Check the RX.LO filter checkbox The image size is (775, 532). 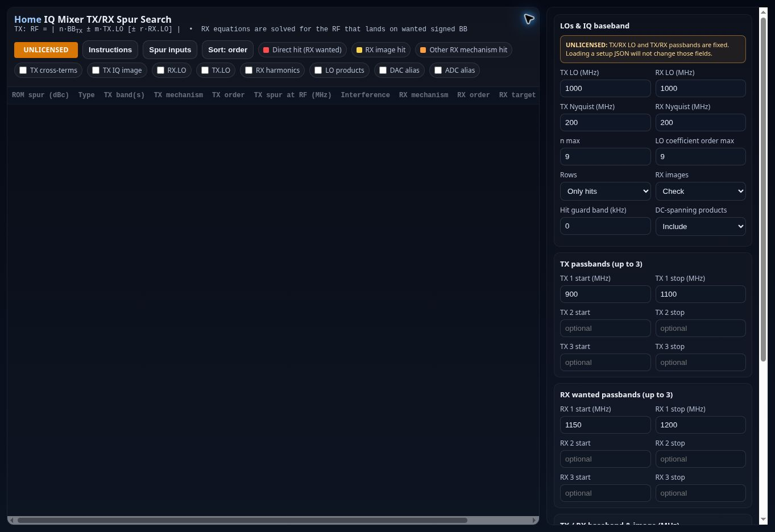[x=160, y=70]
